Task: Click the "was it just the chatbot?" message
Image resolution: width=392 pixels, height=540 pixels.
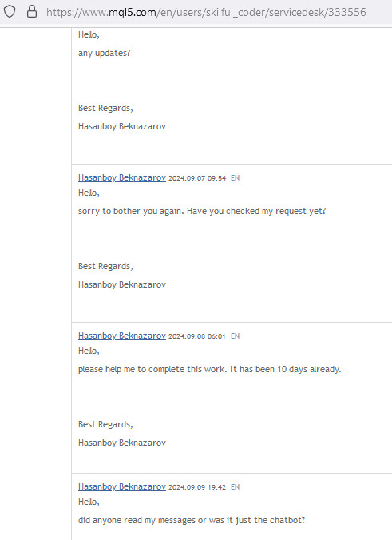Action: (x=192, y=520)
